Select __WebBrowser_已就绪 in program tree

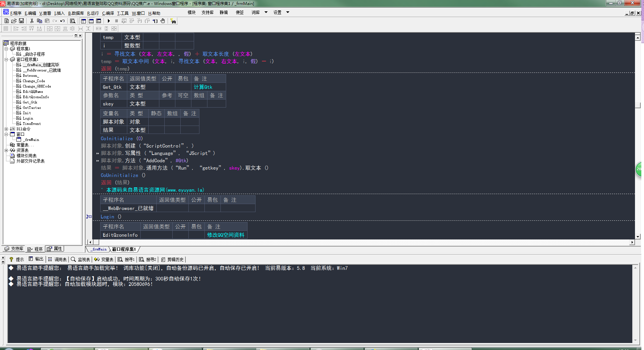click(42, 70)
